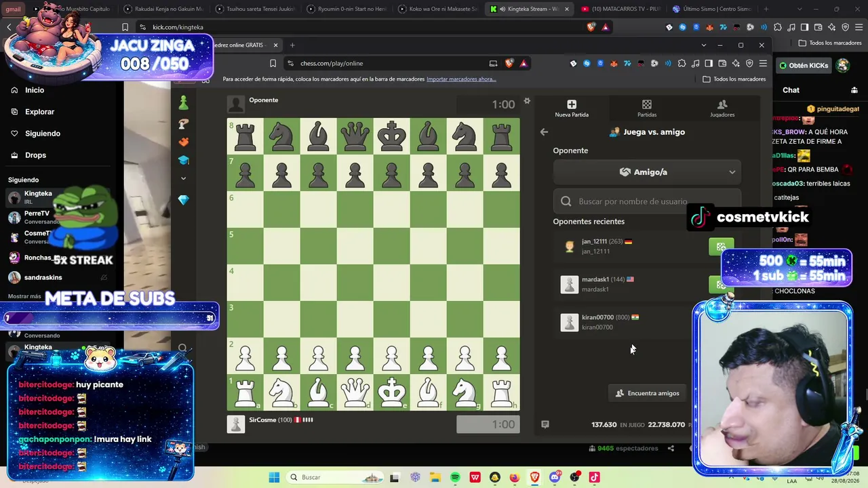Screen dimensions: 868x488
Task: Open Firefox from the taskbar
Action: [x=514, y=477]
